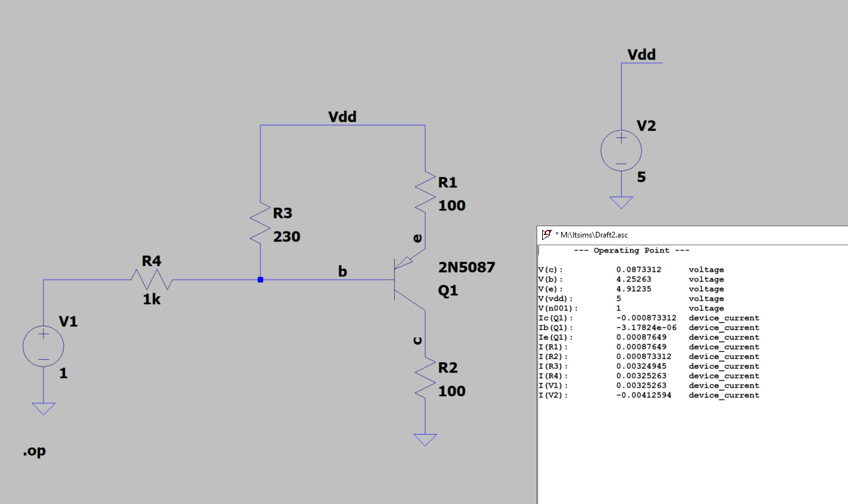Click the I(R3) row showing 0.00324945
Screen dimensions: 848x504
point(649,366)
